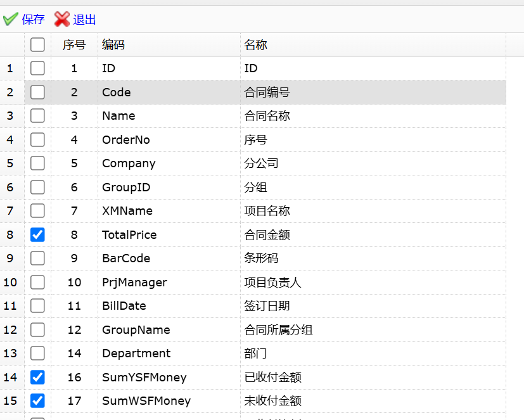Check the Department row checkbox
524x420 pixels.
tap(37, 353)
